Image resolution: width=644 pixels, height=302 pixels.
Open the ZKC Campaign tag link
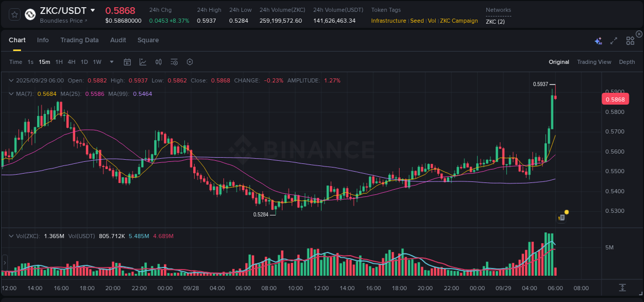459,21
